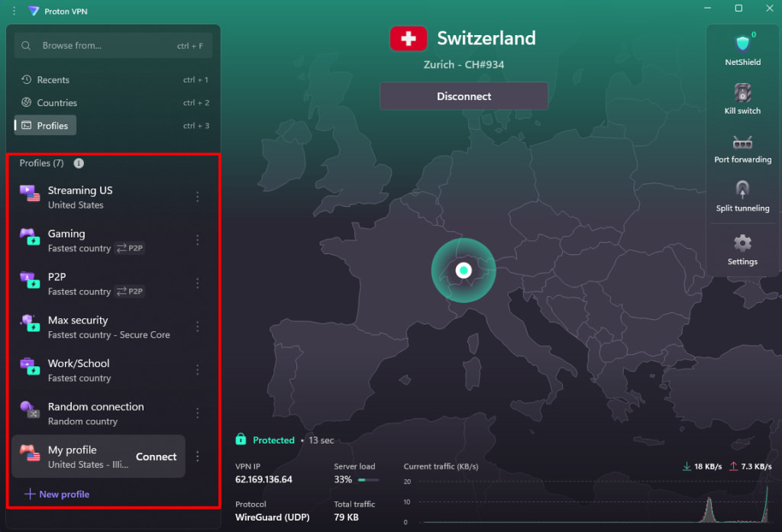Viewport: 782px width, 532px height.
Task: Select the Gaming profile name
Action: pyautogui.click(x=66, y=234)
